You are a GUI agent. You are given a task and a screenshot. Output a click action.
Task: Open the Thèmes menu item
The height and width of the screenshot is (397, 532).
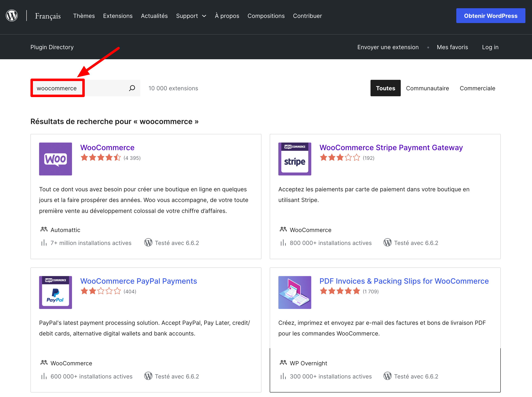click(84, 16)
